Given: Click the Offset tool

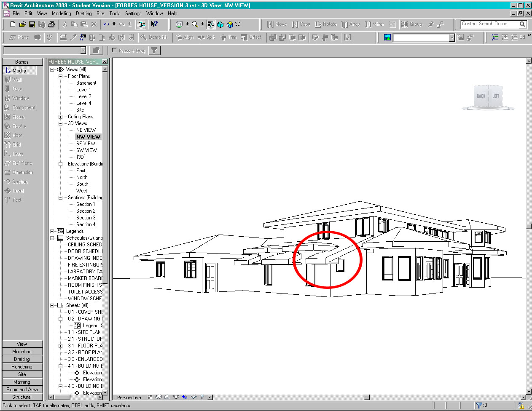Looking at the screenshot, I should click(251, 37).
